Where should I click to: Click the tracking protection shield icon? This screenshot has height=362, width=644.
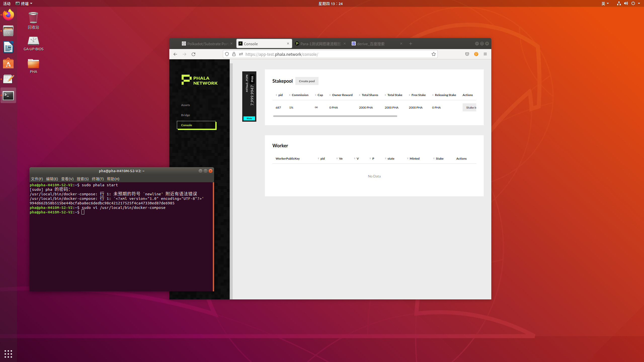click(227, 54)
